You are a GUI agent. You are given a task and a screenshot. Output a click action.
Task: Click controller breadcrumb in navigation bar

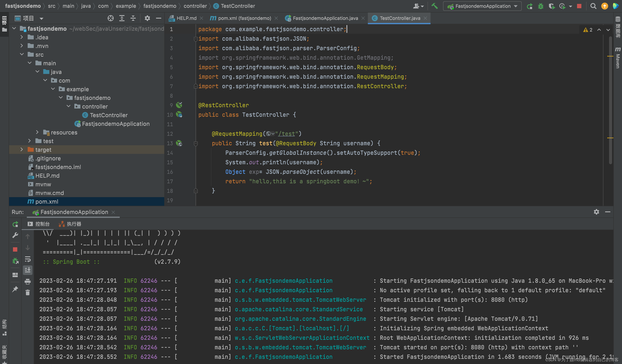tap(195, 6)
